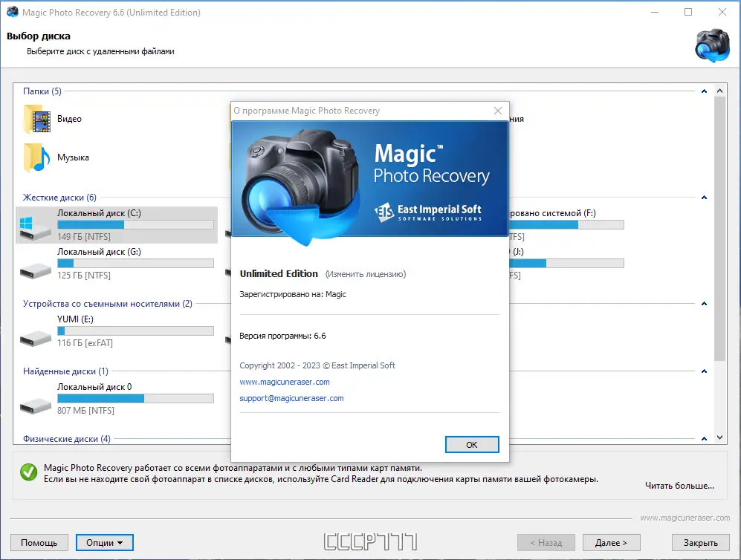The height and width of the screenshot is (560, 741).
Task: Open the Видео folder icon
Action: tap(37, 120)
